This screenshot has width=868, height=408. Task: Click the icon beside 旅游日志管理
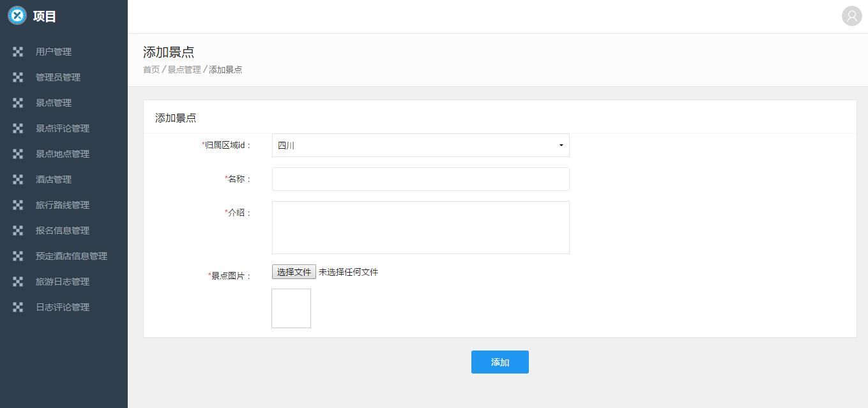(x=18, y=282)
